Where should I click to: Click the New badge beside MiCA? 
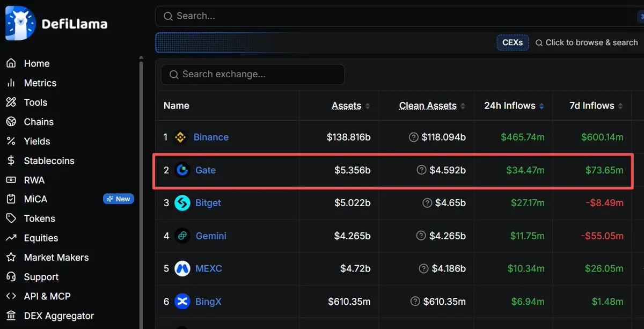click(118, 199)
